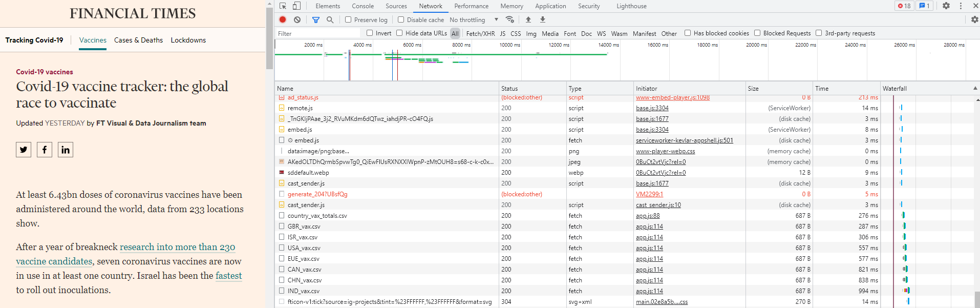Open the fastest link in article text
The image size is (980, 308).
tap(228, 276)
